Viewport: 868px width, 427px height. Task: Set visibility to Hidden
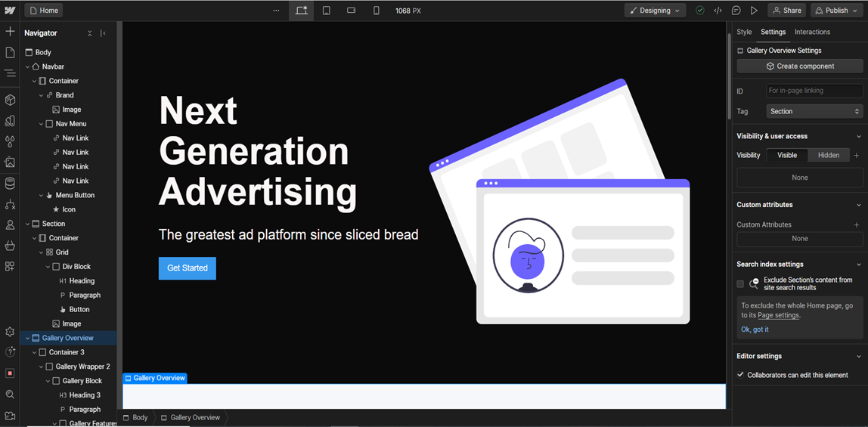point(828,155)
